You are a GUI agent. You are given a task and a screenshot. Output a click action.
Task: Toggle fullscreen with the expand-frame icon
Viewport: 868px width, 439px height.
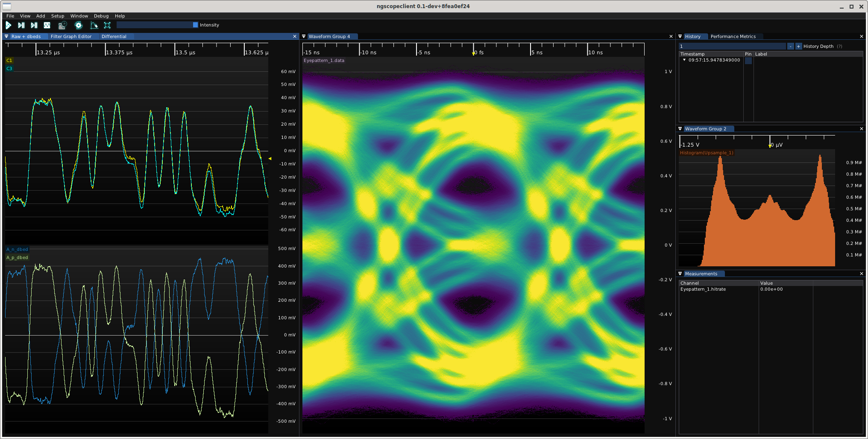[x=107, y=25]
